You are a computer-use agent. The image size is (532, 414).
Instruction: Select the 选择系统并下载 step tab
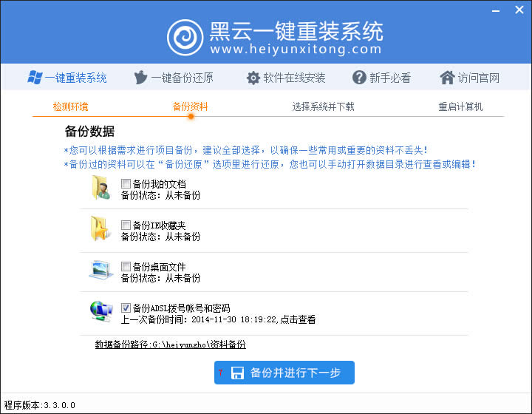[x=323, y=106]
